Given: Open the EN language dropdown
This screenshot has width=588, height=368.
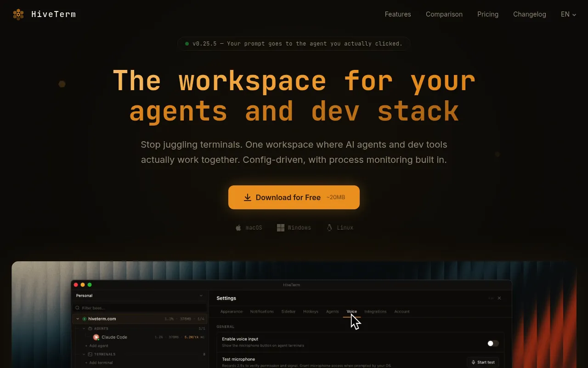Looking at the screenshot, I should click(x=568, y=14).
